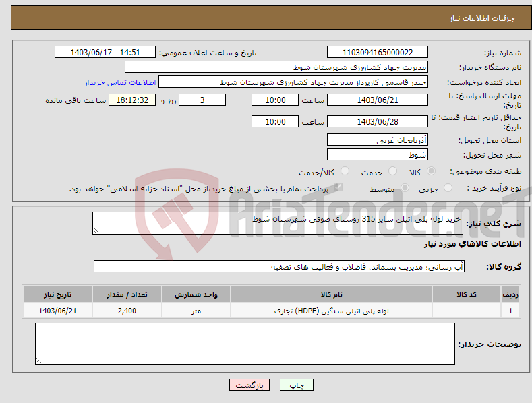Click the کد کالا column header
532x403 pixels.
tap(467, 294)
